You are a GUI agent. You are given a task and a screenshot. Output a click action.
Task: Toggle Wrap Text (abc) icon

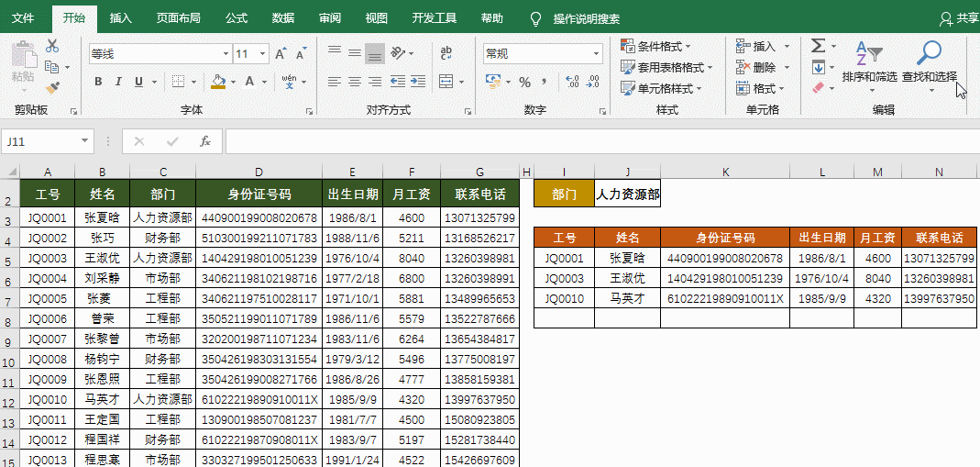446,53
